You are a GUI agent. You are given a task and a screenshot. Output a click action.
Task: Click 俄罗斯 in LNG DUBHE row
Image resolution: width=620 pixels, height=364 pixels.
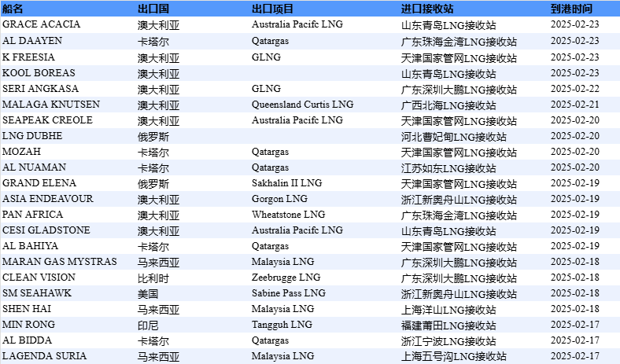click(x=153, y=137)
